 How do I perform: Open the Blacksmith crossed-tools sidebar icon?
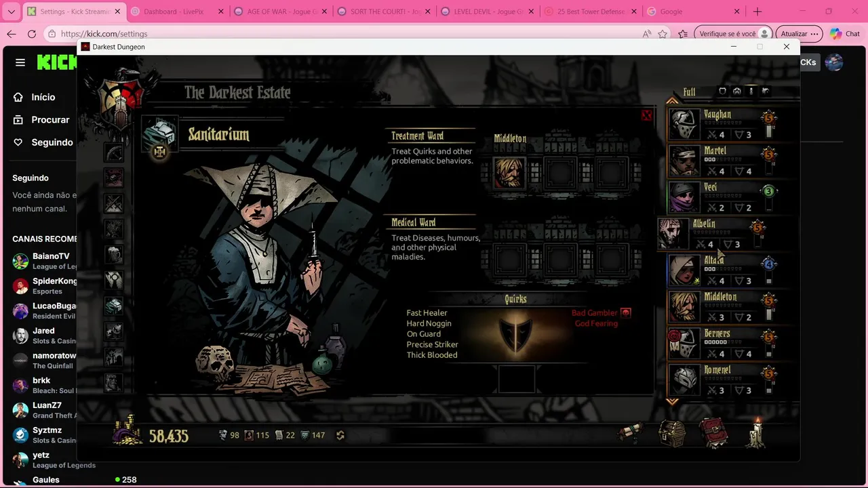(x=113, y=203)
